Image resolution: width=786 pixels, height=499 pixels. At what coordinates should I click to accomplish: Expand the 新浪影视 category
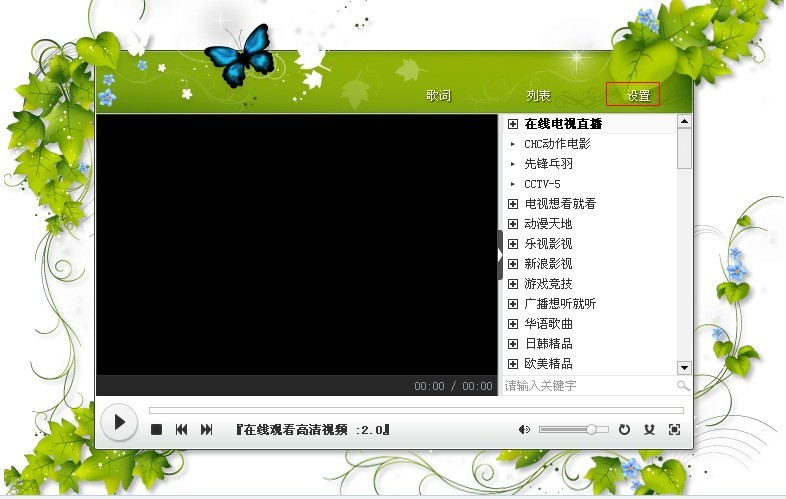[x=513, y=264]
